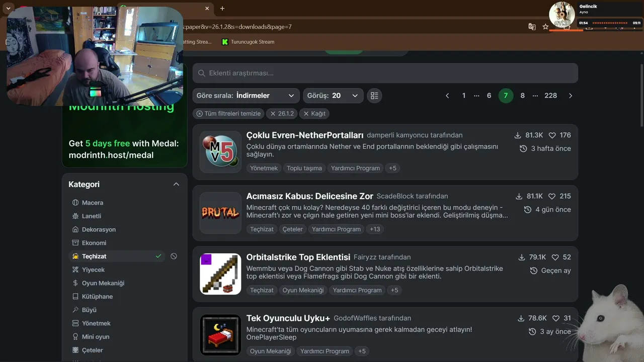Open the Acımasız Kabus: Delicesine Zor title
Screen dimensions: 644x362
(310, 196)
